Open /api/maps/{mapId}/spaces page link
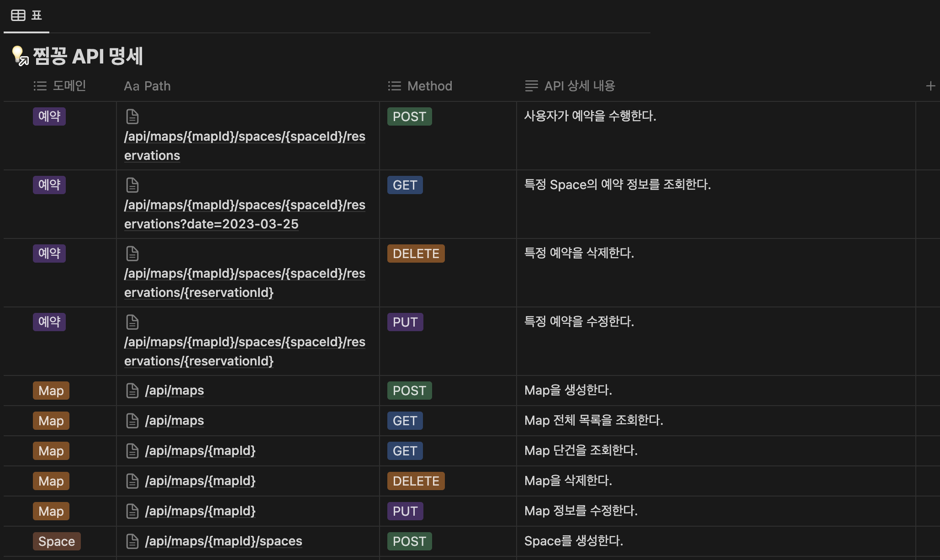The height and width of the screenshot is (560, 940). (223, 541)
